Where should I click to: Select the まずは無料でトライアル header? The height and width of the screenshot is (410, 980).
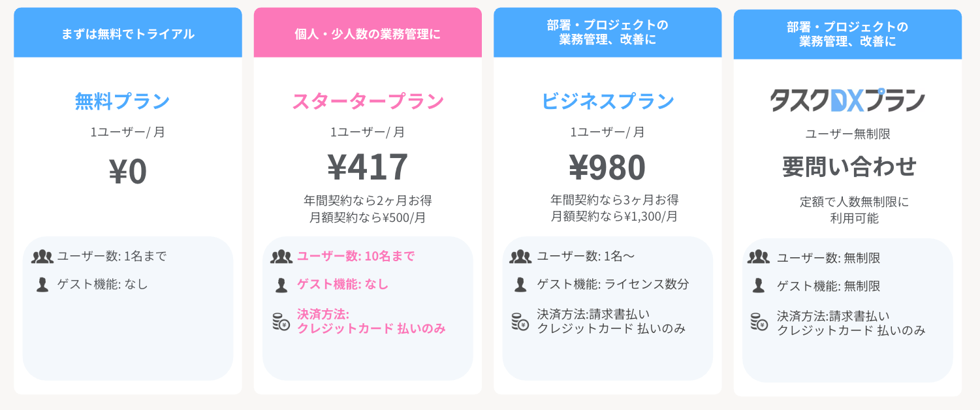(128, 34)
